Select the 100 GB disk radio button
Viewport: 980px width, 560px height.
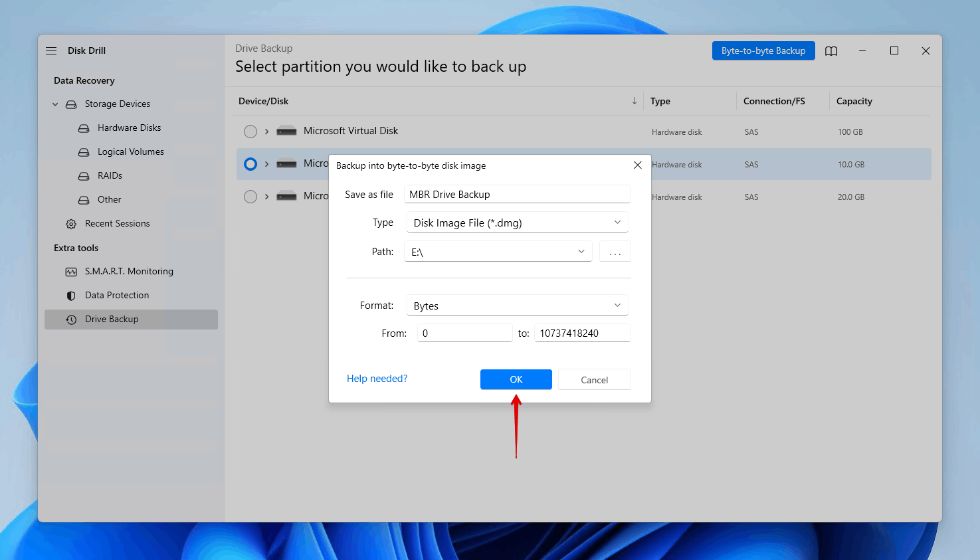pyautogui.click(x=250, y=132)
